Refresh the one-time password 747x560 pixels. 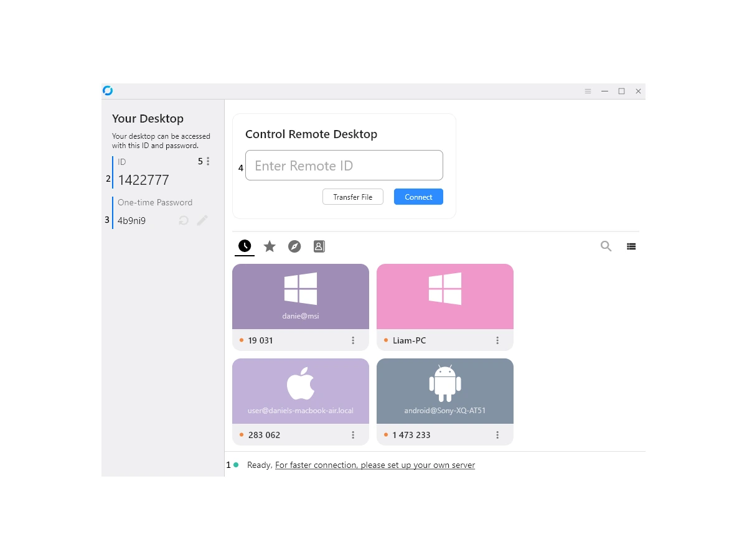coord(184,220)
